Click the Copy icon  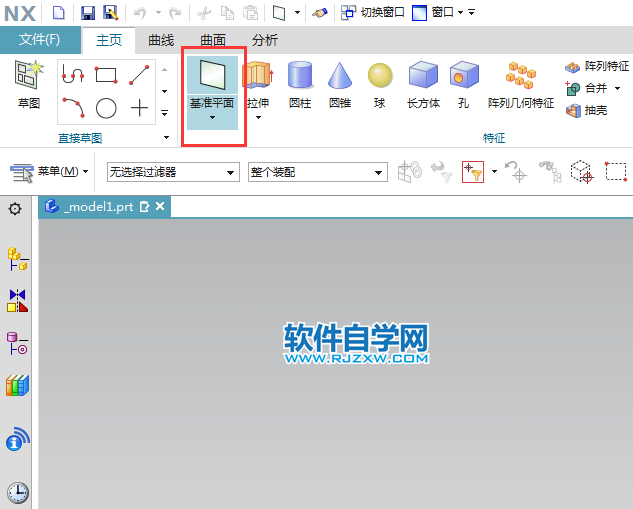(227, 13)
